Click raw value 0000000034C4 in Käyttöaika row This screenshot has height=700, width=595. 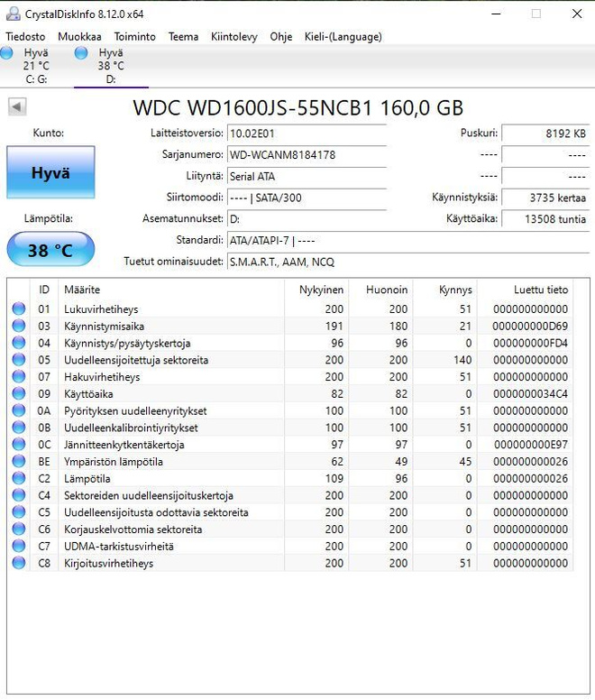530,394
